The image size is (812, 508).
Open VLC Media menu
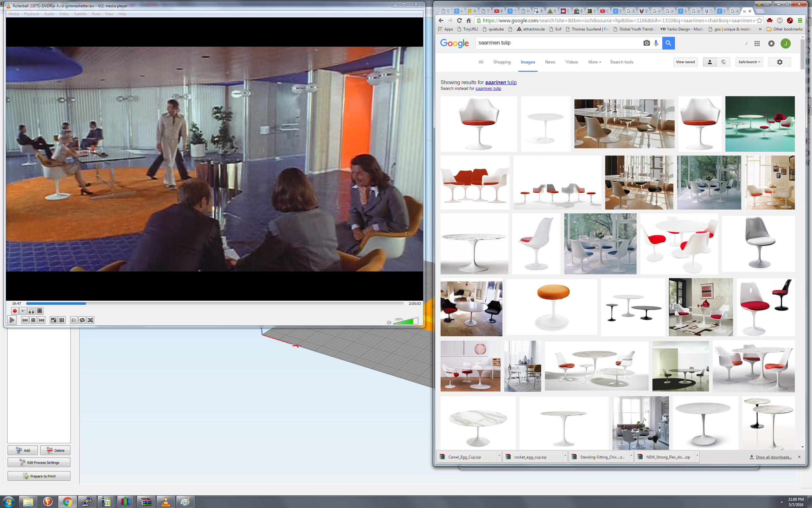pos(14,14)
